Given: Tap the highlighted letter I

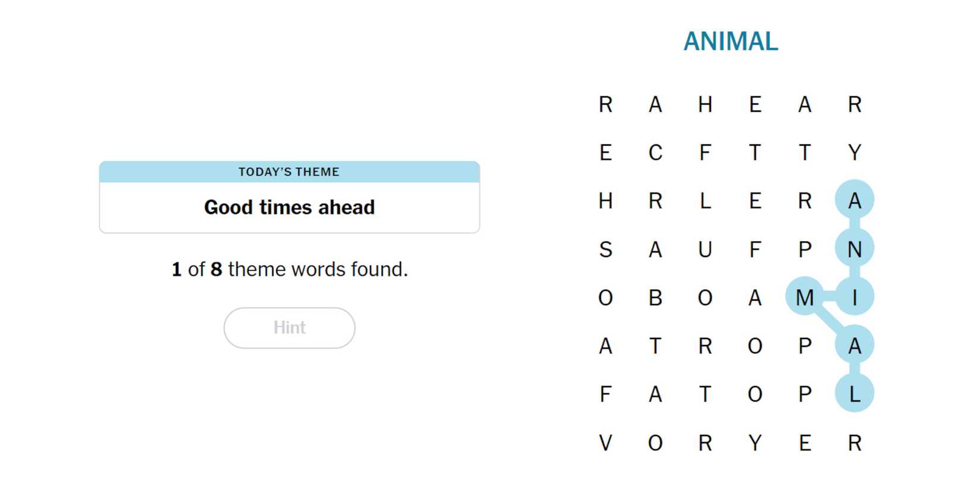Looking at the screenshot, I should [x=854, y=298].
